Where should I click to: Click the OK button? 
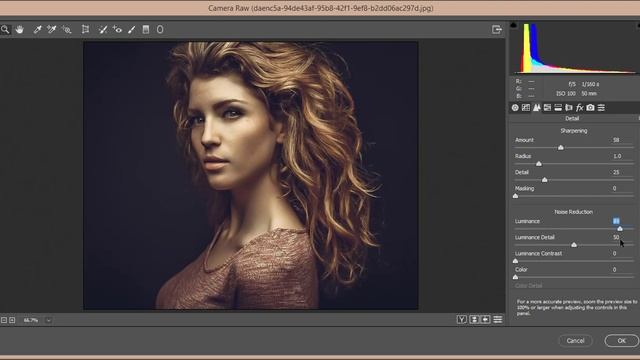[622, 340]
